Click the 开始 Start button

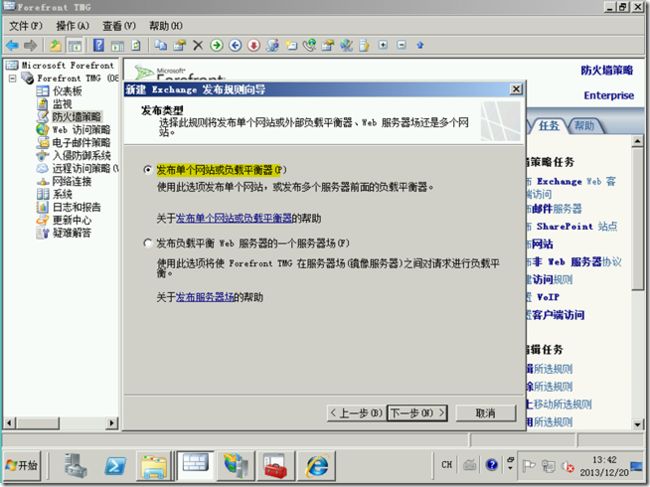pos(22,465)
